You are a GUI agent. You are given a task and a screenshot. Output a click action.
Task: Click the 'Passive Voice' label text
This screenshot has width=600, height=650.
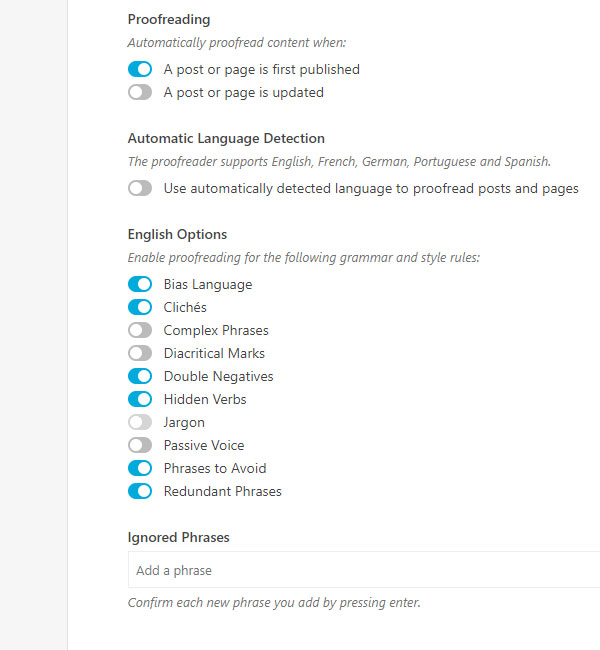tap(204, 446)
